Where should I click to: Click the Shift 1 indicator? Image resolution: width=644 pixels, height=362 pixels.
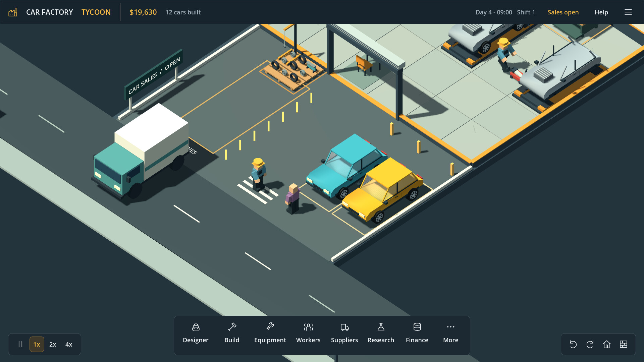click(x=526, y=12)
